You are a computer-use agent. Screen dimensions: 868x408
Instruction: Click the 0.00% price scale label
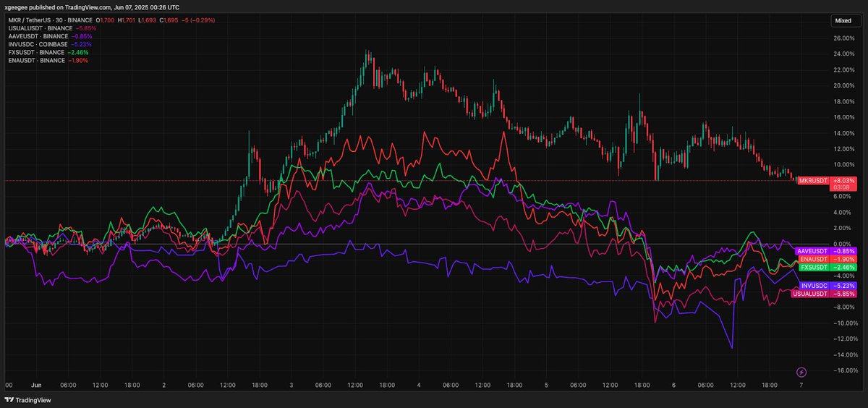[x=843, y=244]
